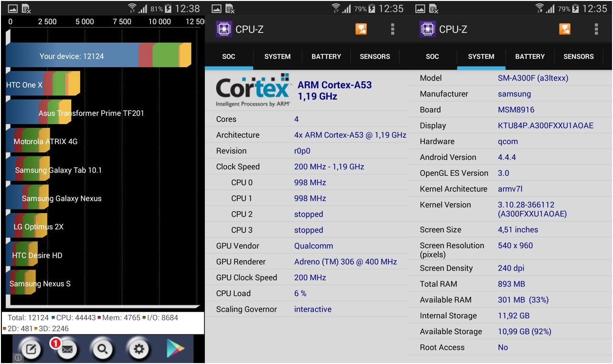613x364 pixels.
Task: Open the mail icon with red notification badge
Action: (x=67, y=350)
